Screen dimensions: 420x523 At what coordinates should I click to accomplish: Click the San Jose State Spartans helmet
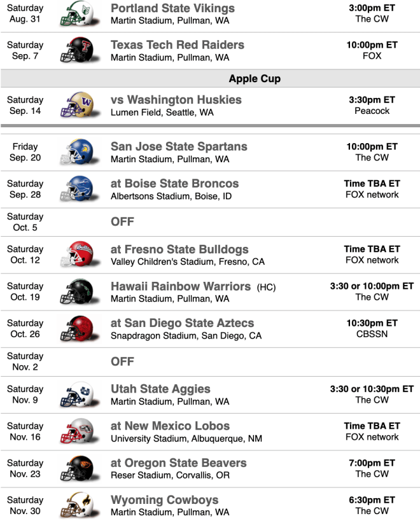click(x=80, y=152)
